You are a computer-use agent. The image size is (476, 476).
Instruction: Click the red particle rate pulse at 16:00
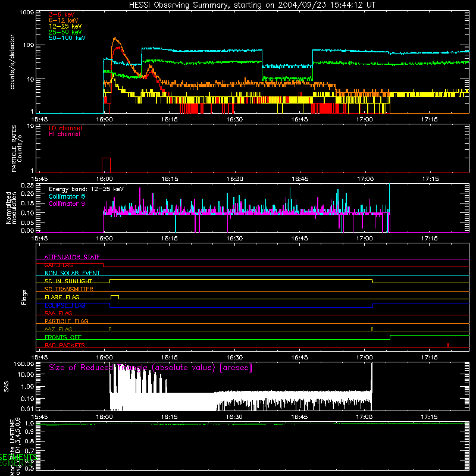pos(107,165)
